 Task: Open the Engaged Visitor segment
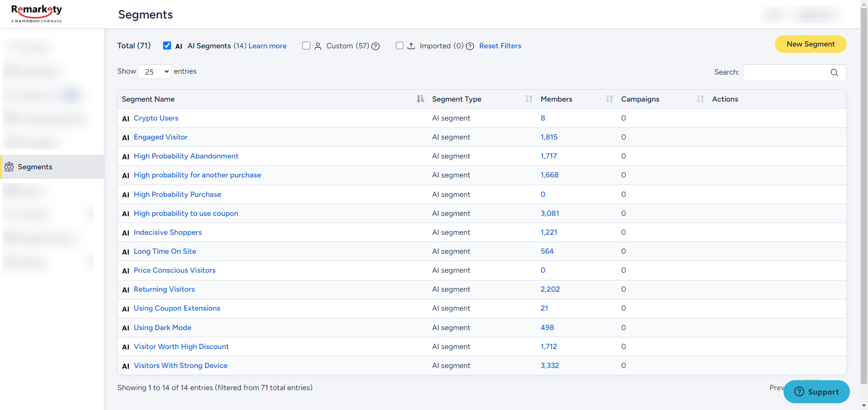pos(160,137)
